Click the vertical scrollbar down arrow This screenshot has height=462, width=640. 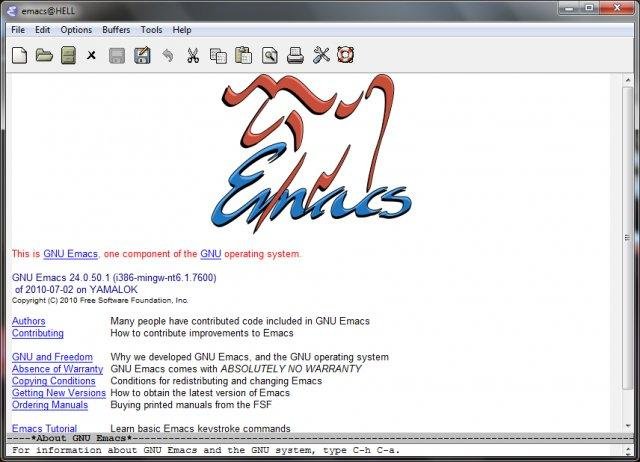tap(628, 426)
